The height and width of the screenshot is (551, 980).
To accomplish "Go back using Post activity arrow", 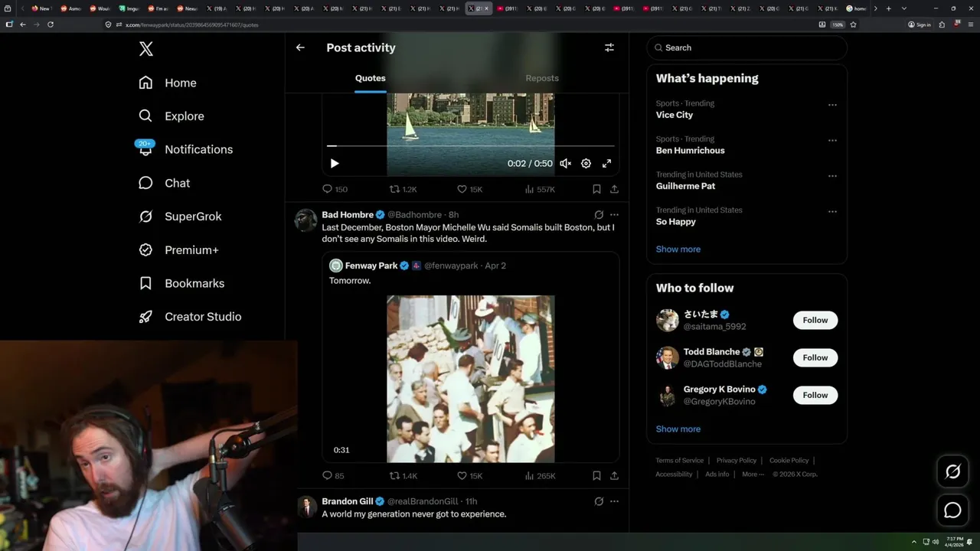I will 300,47.
